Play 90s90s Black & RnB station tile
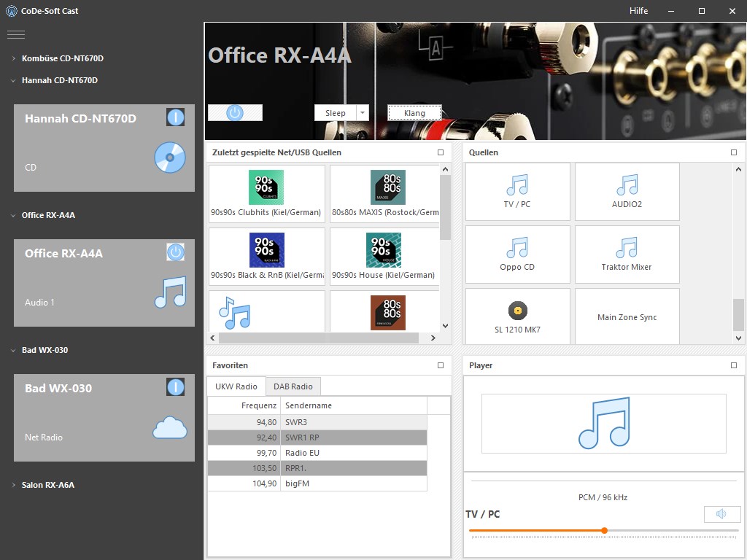Screen dimensions: 747x560 pos(267,257)
